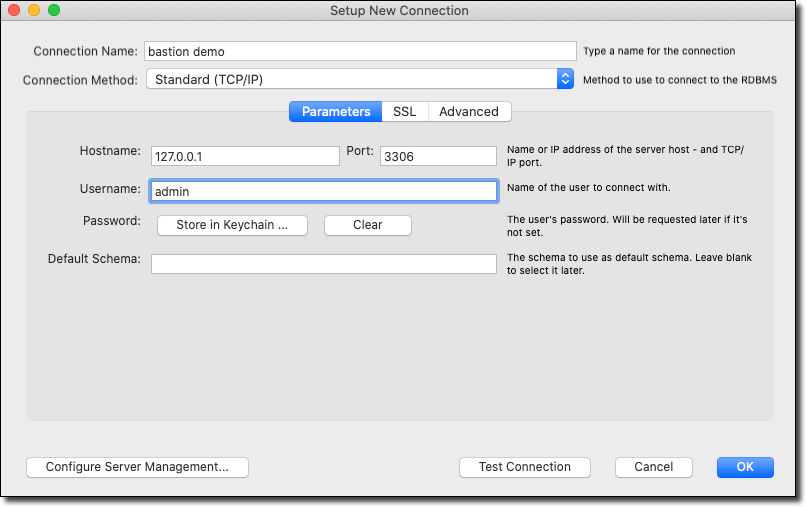Clear the stored password
The width and height of the screenshot is (806, 507).
coord(367,225)
